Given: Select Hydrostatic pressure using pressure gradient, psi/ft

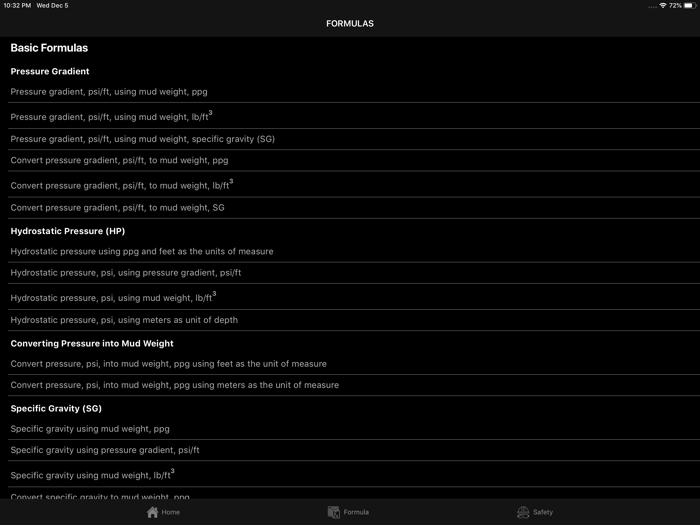Looking at the screenshot, I should [126, 272].
